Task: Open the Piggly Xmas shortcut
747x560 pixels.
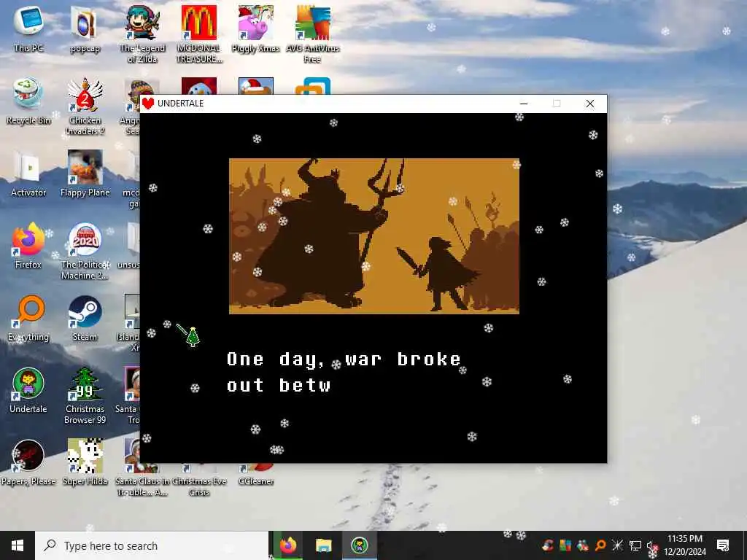Action: click(256, 28)
